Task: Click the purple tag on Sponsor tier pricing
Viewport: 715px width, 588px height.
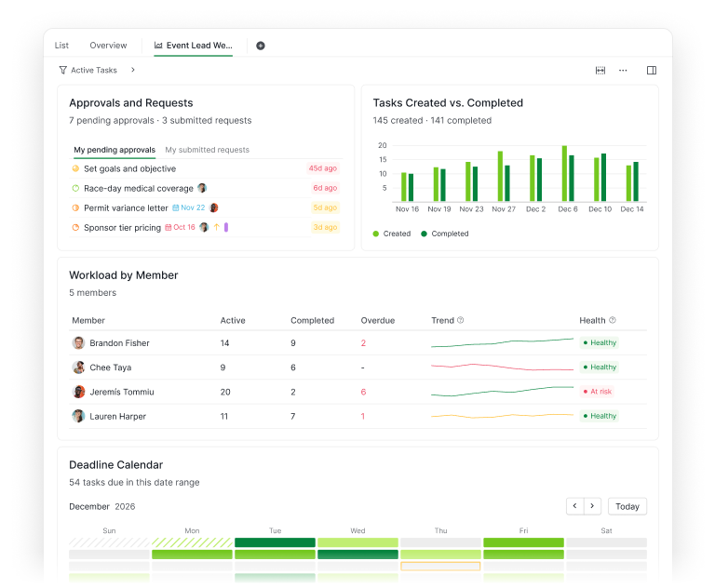Action: (226, 227)
